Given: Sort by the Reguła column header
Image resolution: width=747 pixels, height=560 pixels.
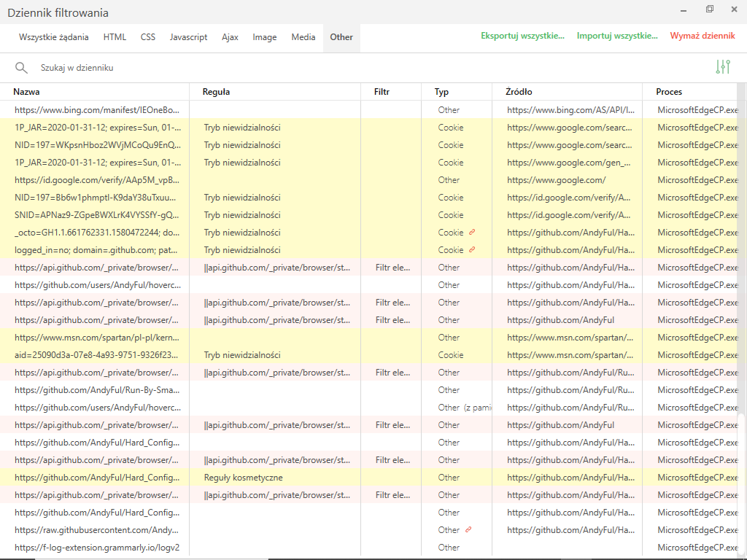Looking at the screenshot, I should (217, 92).
